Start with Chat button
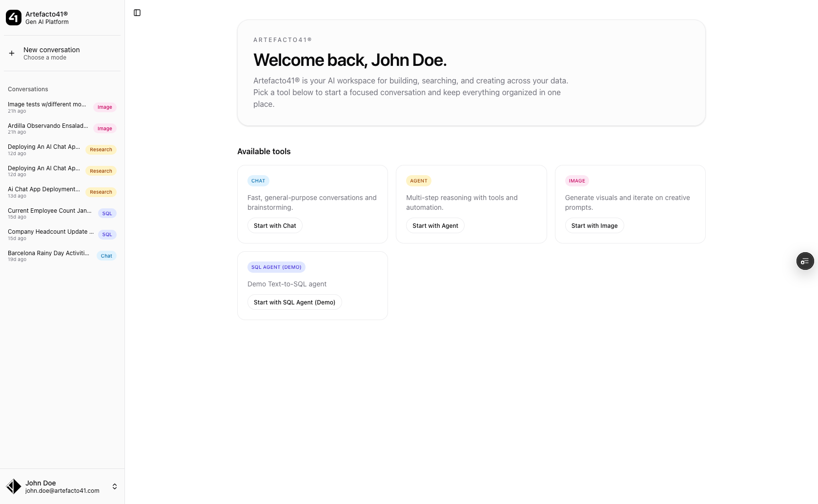This screenshot has height=504, width=818. point(275,225)
